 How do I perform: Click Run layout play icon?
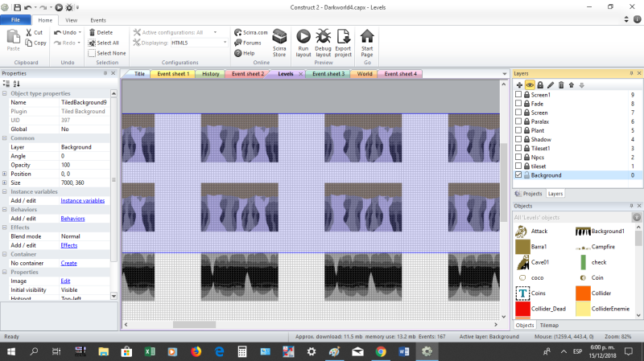coord(303,36)
